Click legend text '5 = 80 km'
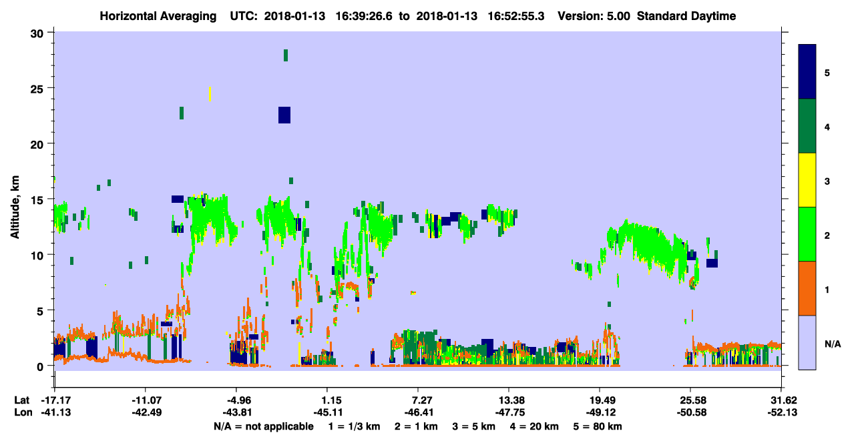 598,426
